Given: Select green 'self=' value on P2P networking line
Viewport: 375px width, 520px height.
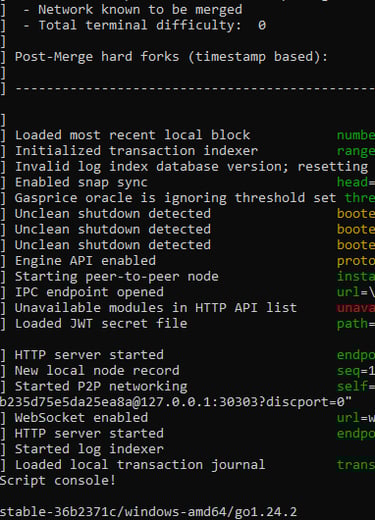Looking at the screenshot, I should (x=356, y=386).
